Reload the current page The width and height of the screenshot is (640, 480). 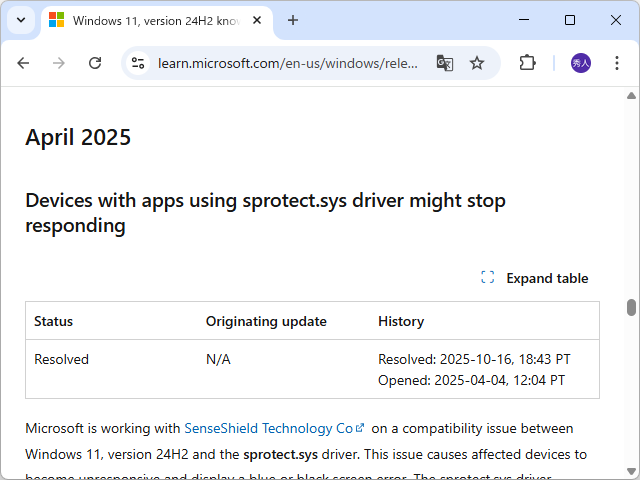coord(95,63)
